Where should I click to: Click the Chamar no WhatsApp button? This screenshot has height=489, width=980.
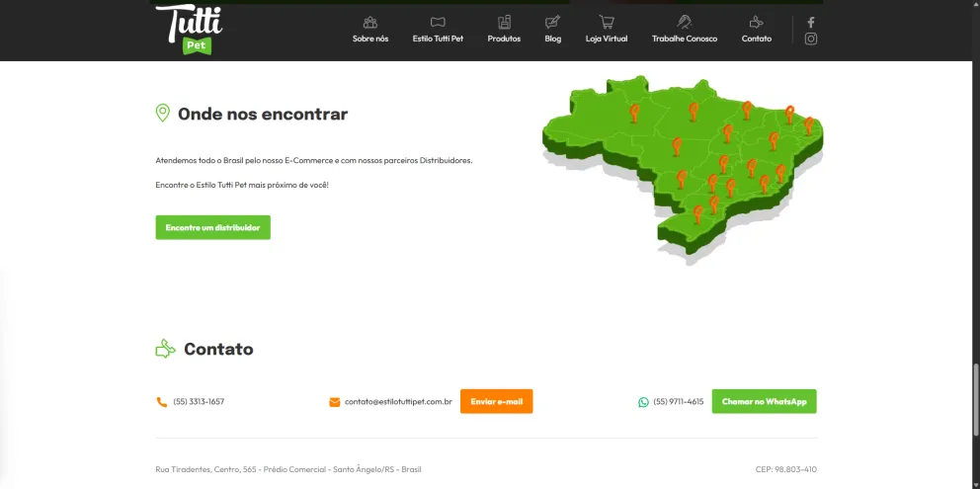pyautogui.click(x=764, y=401)
